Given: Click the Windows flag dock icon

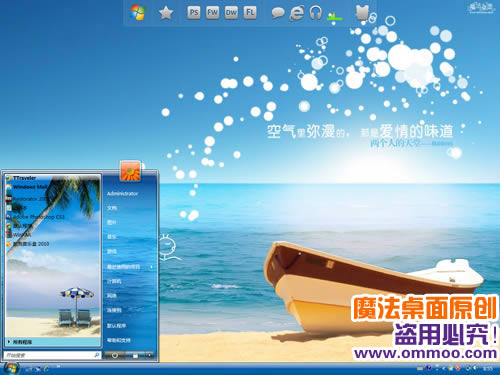Looking at the screenshot, I should 138,13.
